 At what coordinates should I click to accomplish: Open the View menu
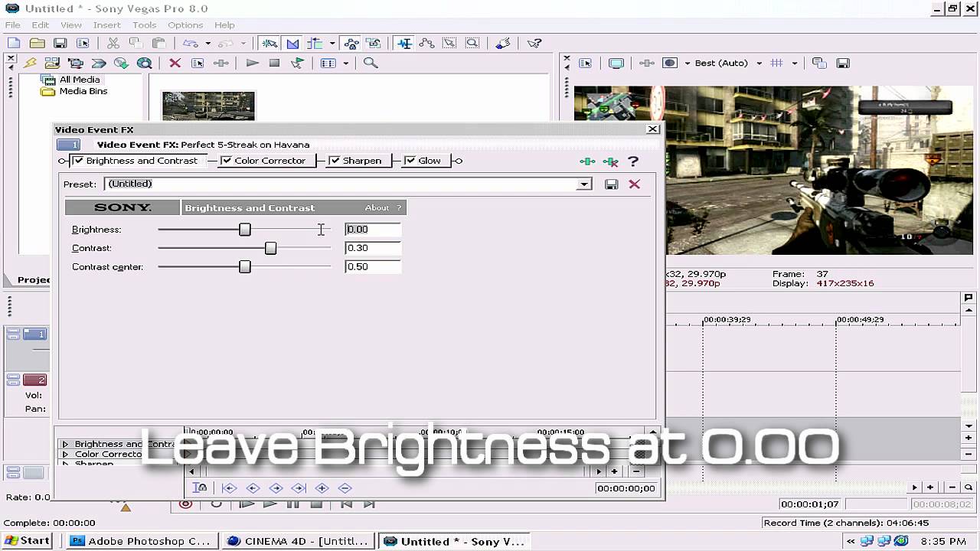click(x=71, y=25)
